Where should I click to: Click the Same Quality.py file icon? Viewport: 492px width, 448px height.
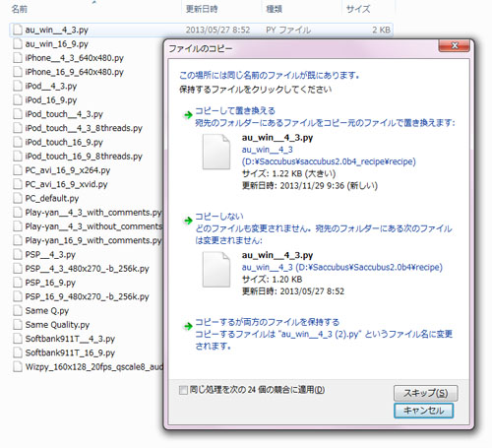(x=18, y=325)
